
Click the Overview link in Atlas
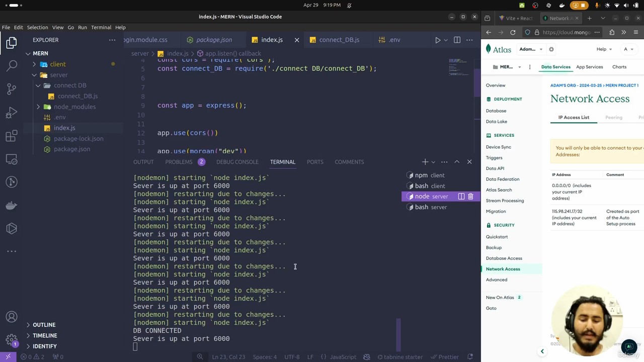coord(496,85)
